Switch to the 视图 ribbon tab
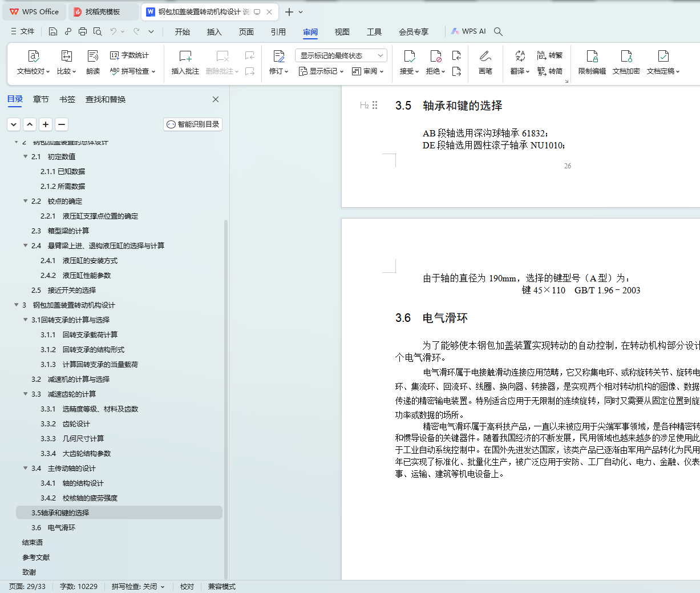700x593 pixels. coord(342,32)
